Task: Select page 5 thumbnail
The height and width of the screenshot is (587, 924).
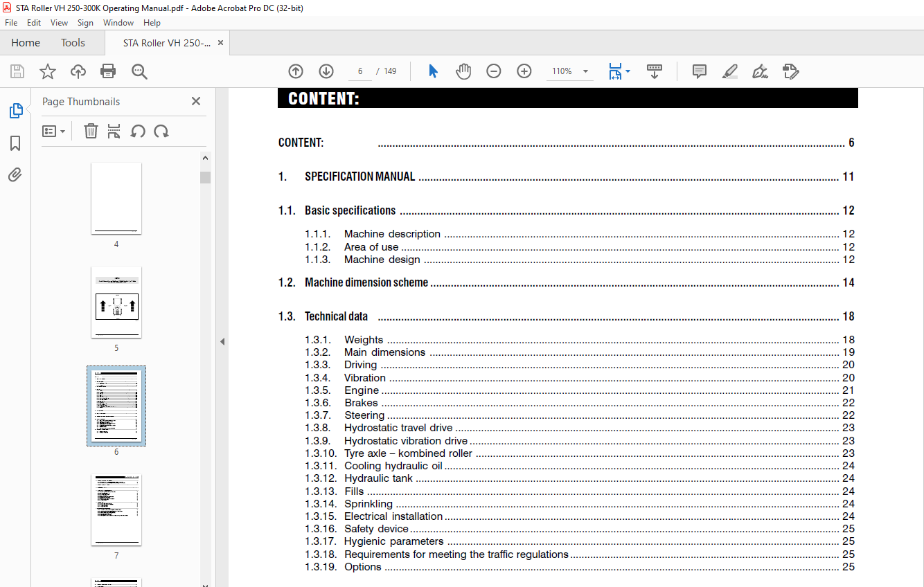Action: [116, 302]
